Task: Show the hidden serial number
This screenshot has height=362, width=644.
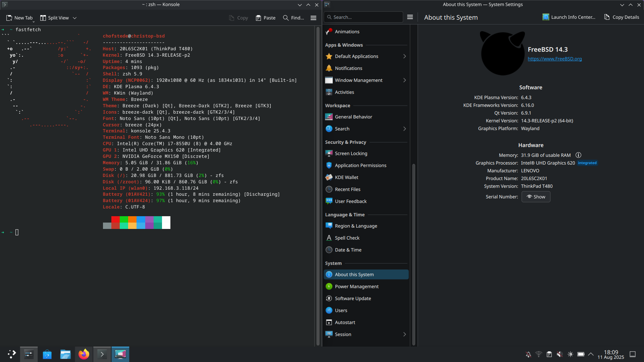Action: coord(536,197)
